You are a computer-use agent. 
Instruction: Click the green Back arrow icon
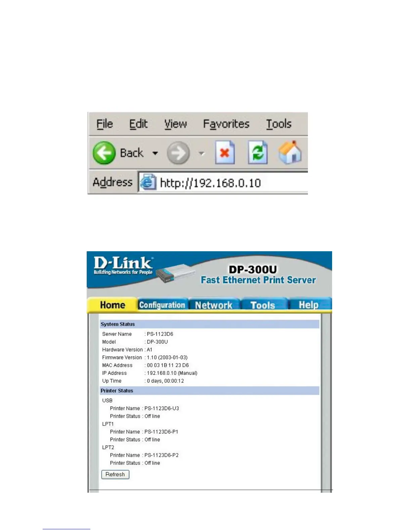click(x=104, y=153)
